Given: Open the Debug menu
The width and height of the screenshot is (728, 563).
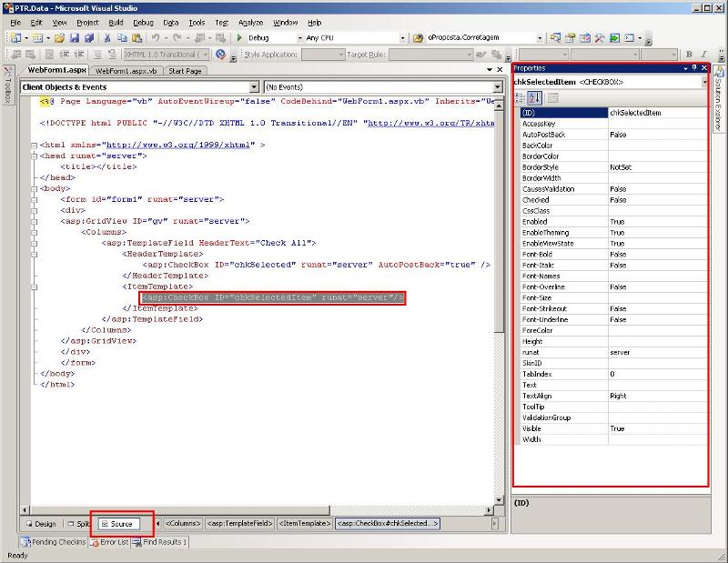Looking at the screenshot, I should (x=143, y=22).
